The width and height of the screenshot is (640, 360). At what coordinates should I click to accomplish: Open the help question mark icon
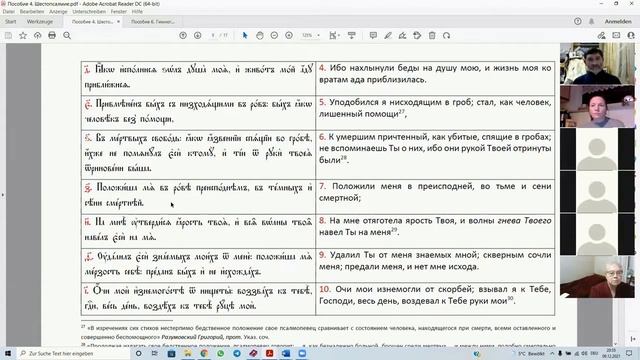(x=578, y=21)
